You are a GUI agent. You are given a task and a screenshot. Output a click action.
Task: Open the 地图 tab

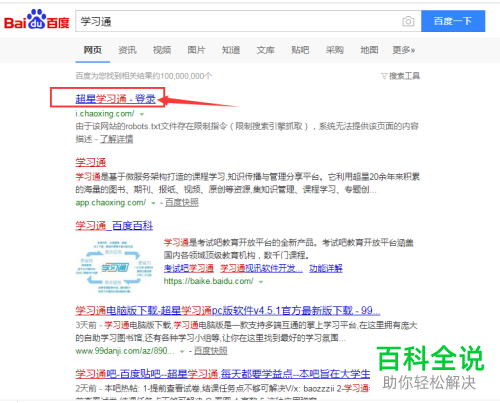click(x=369, y=50)
